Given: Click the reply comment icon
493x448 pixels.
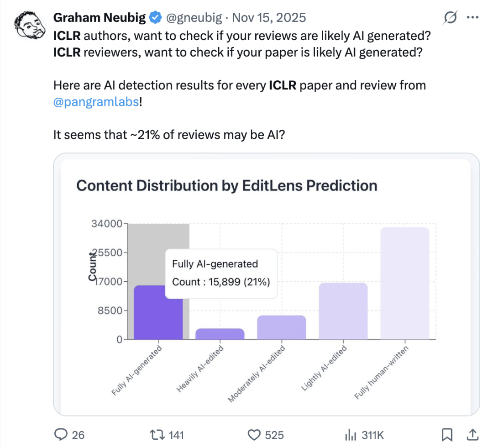Looking at the screenshot, I should point(61,434).
